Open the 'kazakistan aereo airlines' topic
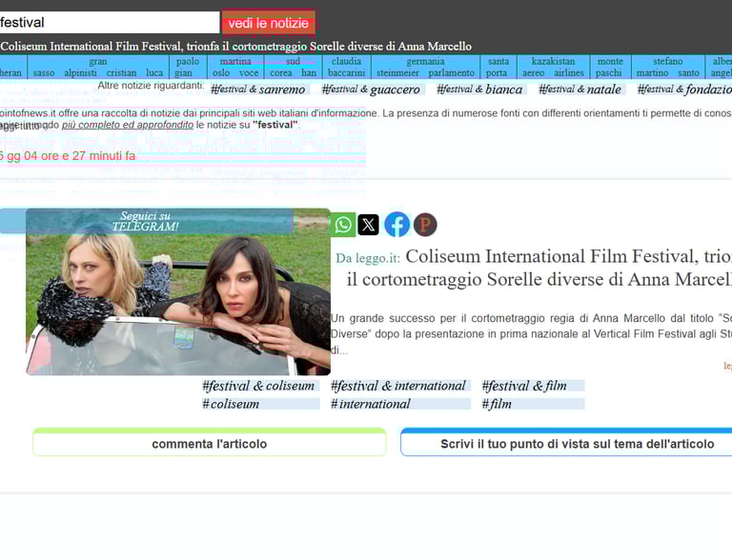 [553, 68]
